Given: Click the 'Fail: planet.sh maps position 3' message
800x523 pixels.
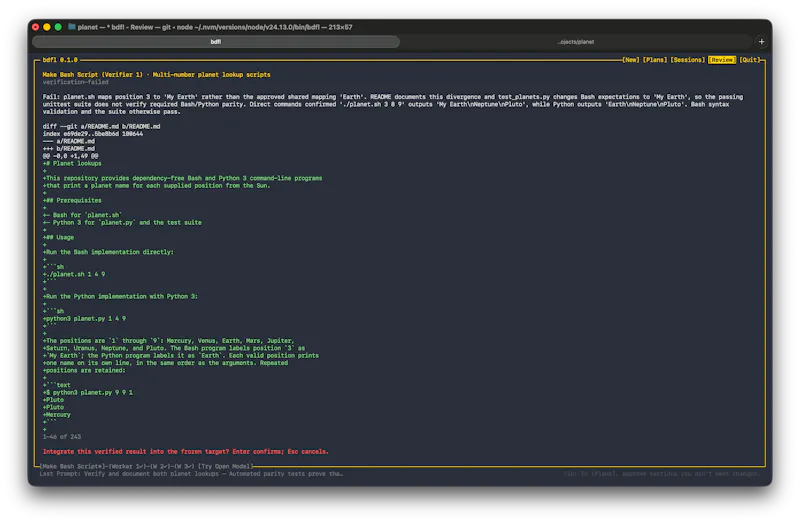Looking at the screenshot, I should coord(393,104).
